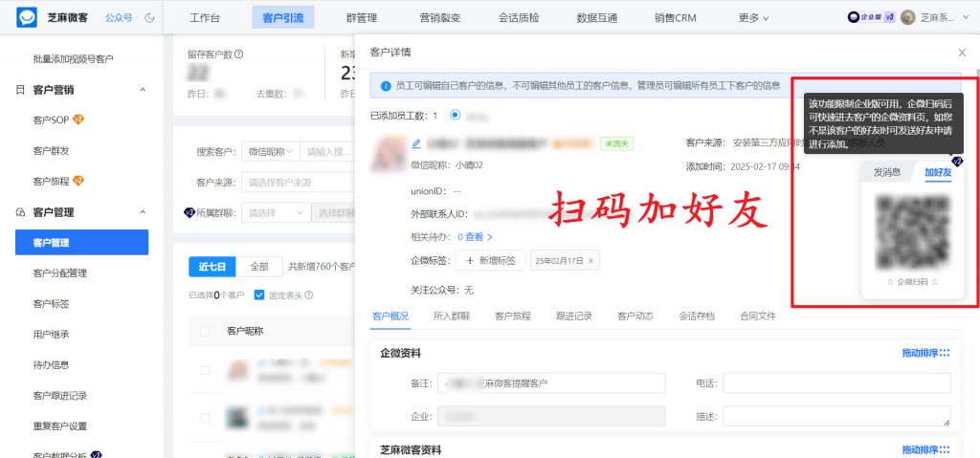980x458 pixels.
Task: Click the 拖动排序 handle in 企微资料
Action: pyautogui.click(x=925, y=353)
